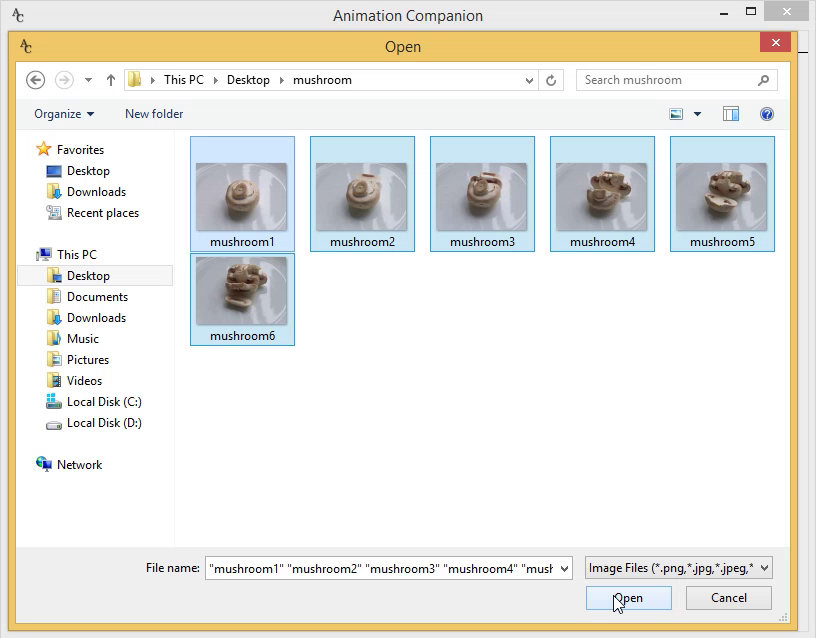The image size is (816, 638).
Task: Click the Open dialog title icon
Action: (x=26, y=47)
